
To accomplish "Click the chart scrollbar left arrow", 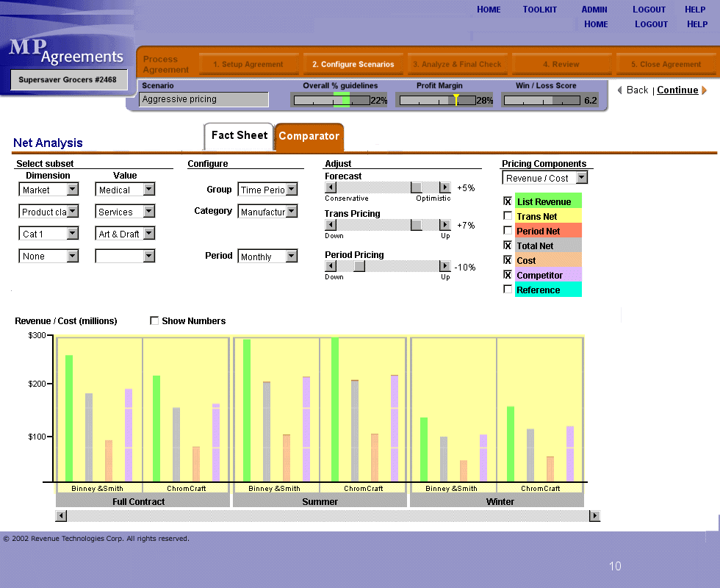I will tap(61, 516).
